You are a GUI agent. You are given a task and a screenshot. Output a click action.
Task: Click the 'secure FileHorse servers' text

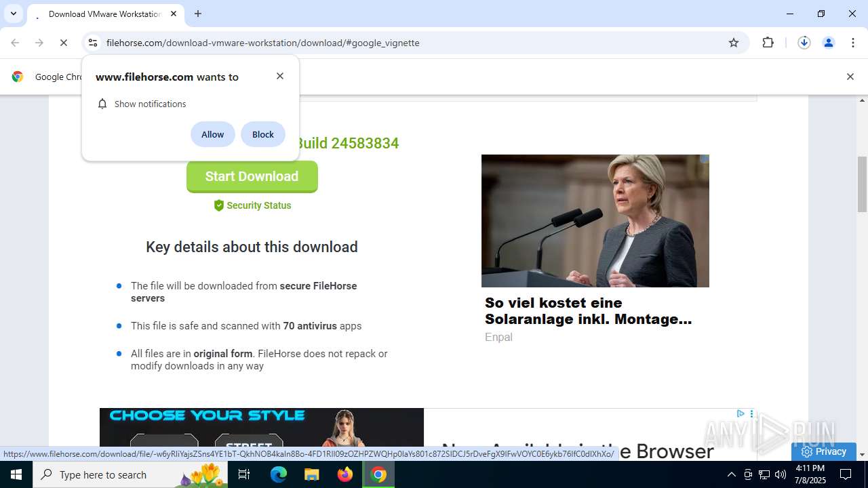click(244, 292)
